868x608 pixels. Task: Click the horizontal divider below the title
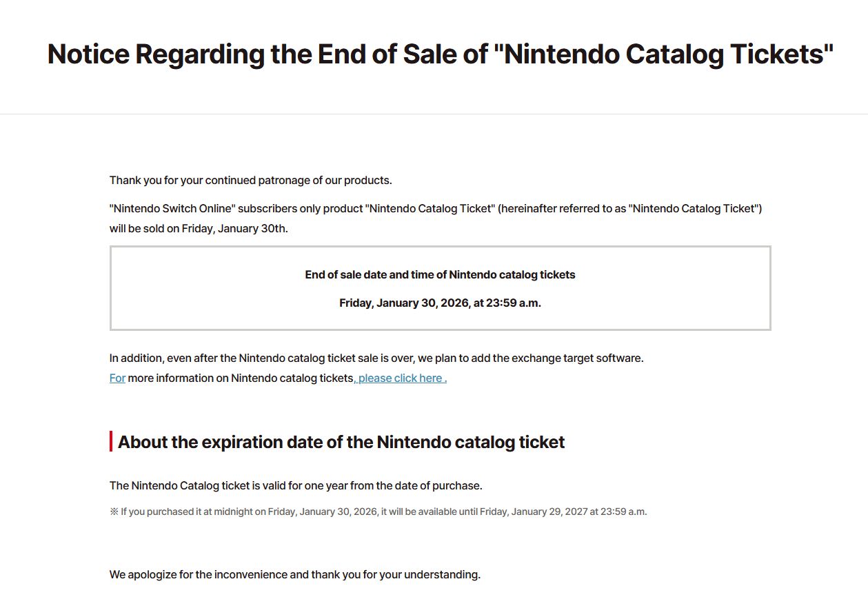coord(434,114)
